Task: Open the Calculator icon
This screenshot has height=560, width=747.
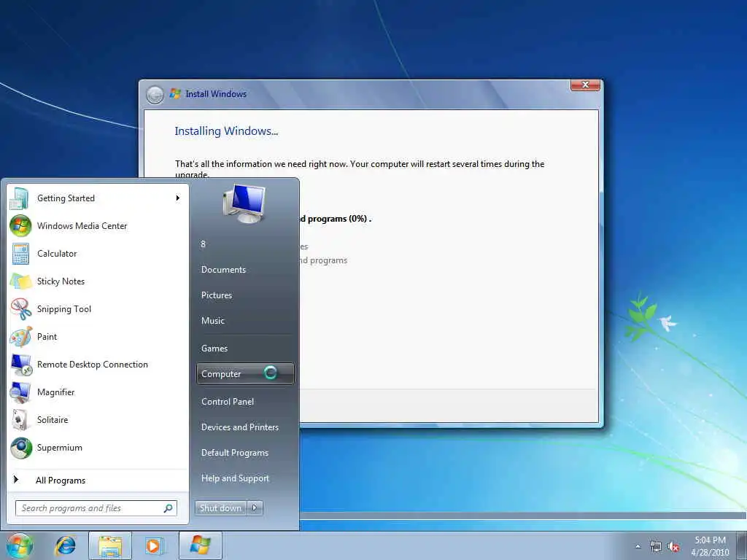Action: pos(20,253)
